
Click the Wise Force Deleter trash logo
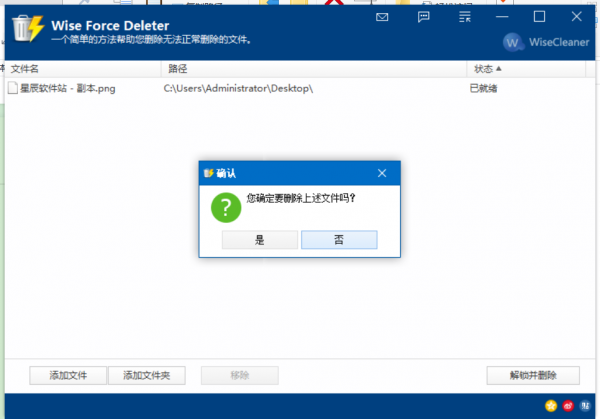(28, 28)
